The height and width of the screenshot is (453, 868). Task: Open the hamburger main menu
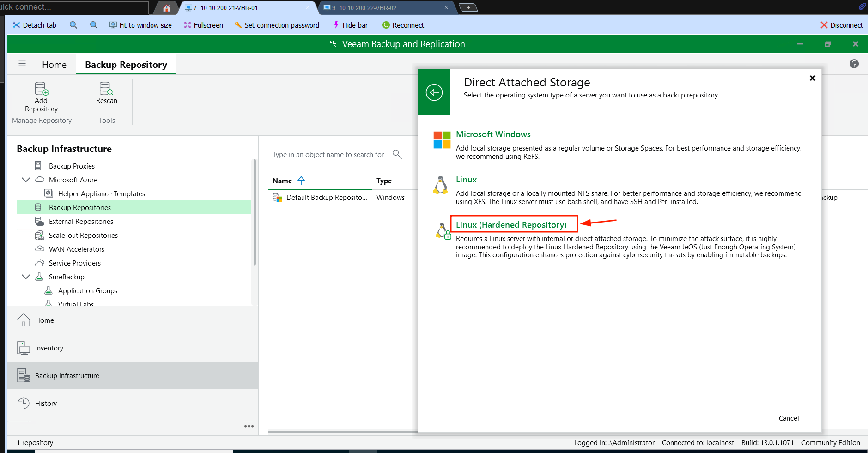[22, 64]
